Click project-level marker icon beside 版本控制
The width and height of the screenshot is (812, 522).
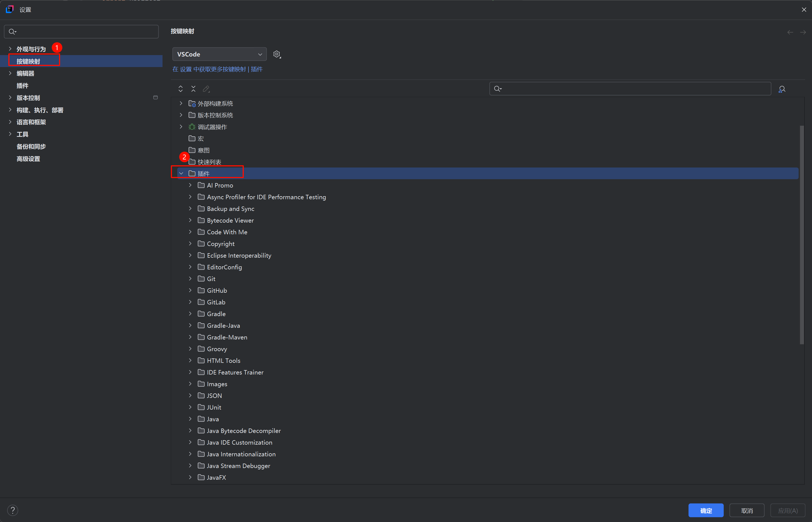tap(156, 98)
